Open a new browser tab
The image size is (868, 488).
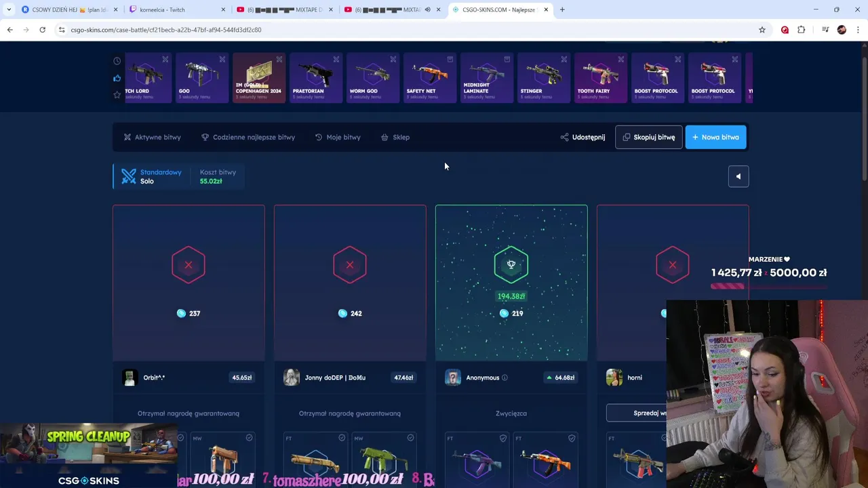tap(562, 9)
